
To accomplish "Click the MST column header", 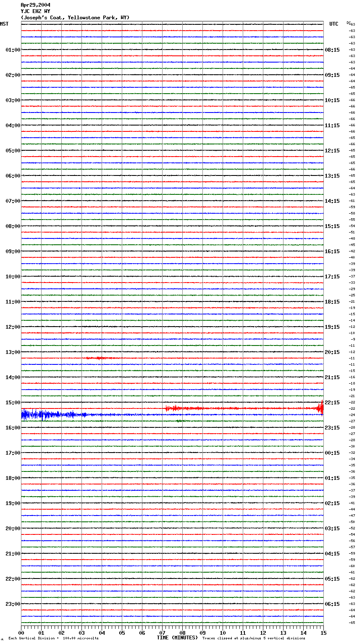I will [x=4, y=24].
